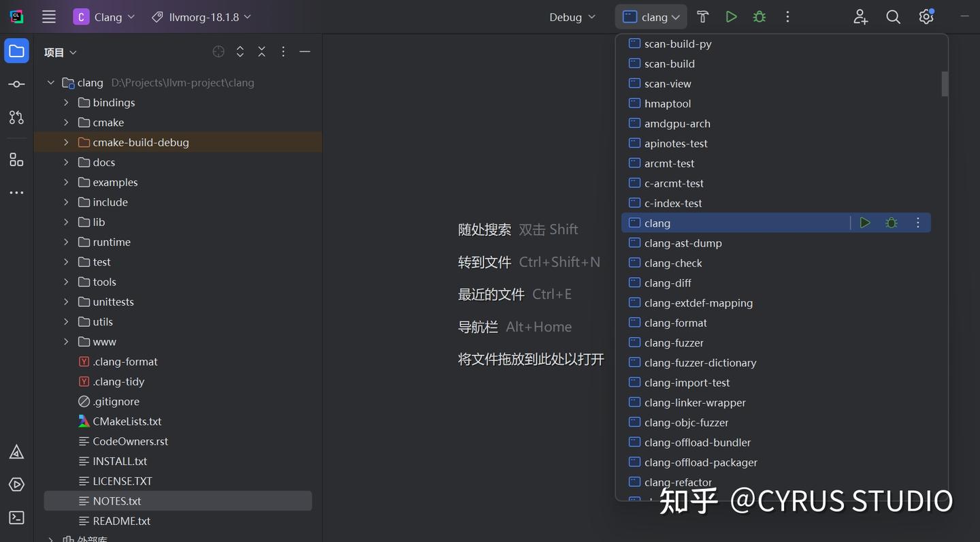
Task: Open the Commit tool window
Action: pos(16,84)
